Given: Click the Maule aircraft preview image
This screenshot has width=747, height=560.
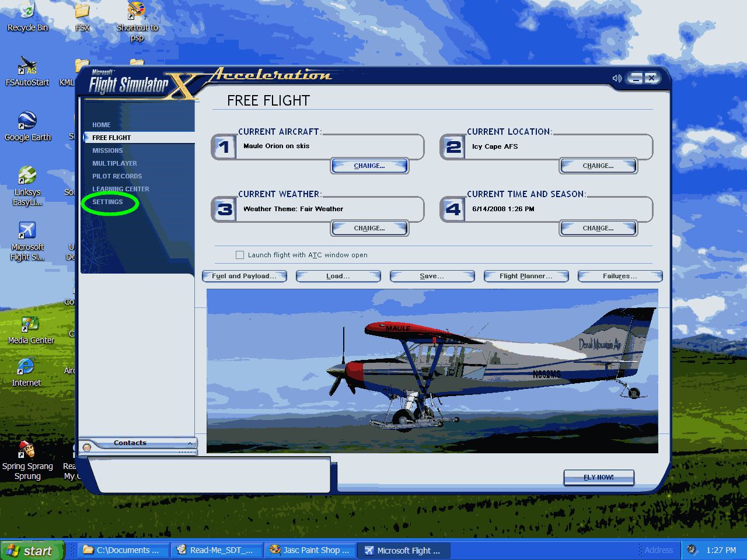Looking at the screenshot, I should [x=432, y=371].
